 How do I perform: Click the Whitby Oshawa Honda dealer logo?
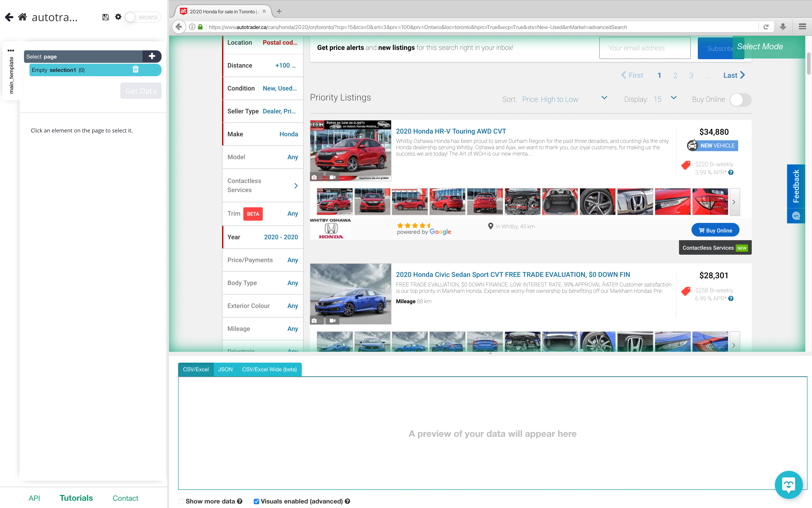point(331,229)
